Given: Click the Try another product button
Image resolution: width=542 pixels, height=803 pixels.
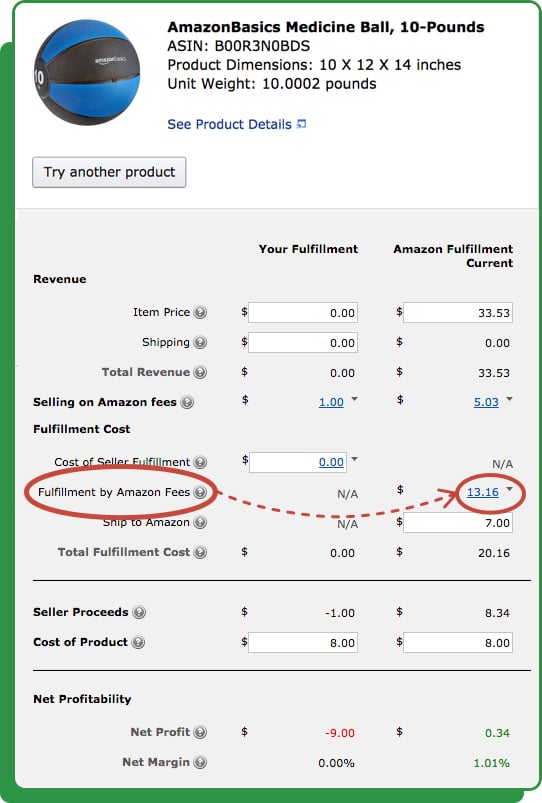Looking at the screenshot, I should tap(109, 172).
